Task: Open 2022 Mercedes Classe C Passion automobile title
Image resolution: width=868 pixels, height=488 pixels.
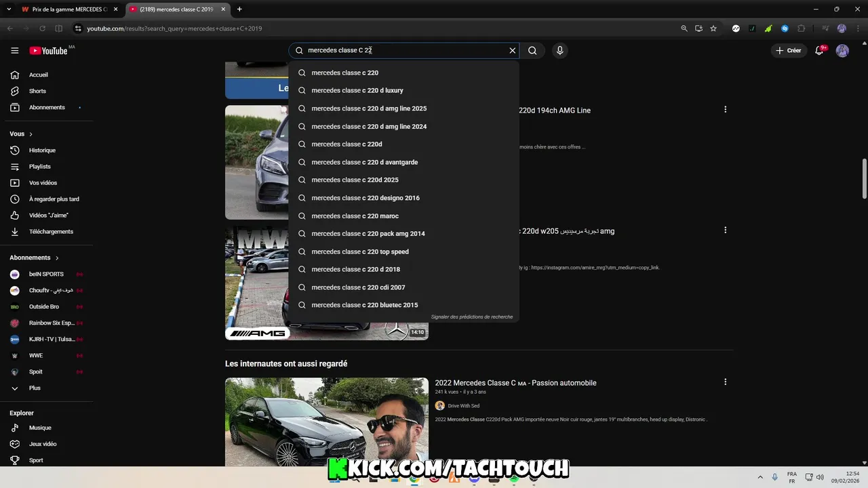Action: pyautogui.click(x=515, y=383)
